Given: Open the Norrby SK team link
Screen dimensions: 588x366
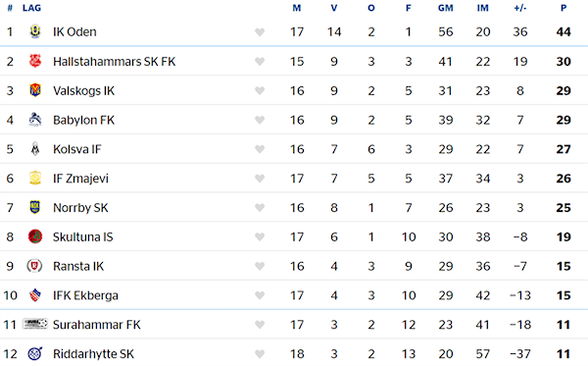Looking at the screenshot, I should pyautogui.click(x=80, y=208).
